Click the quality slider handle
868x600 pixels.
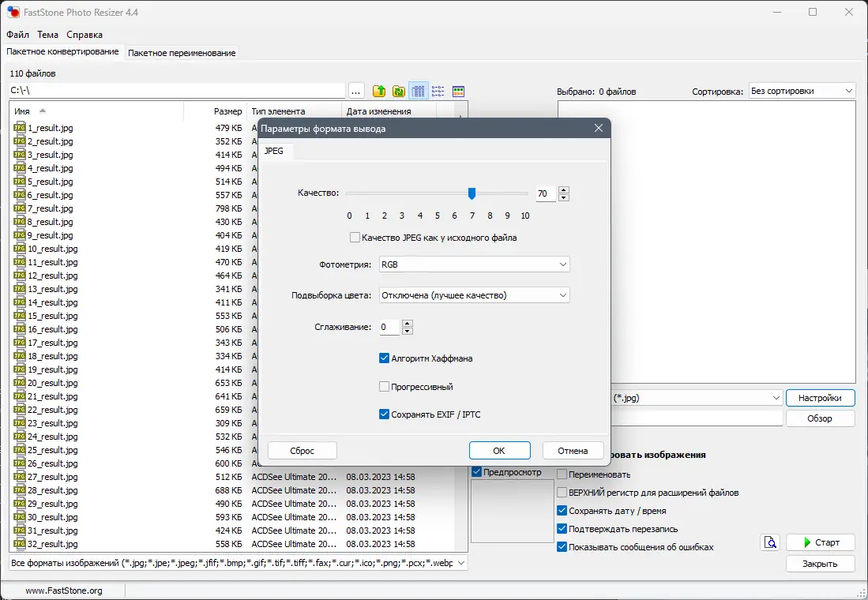(x=472, y=193)
